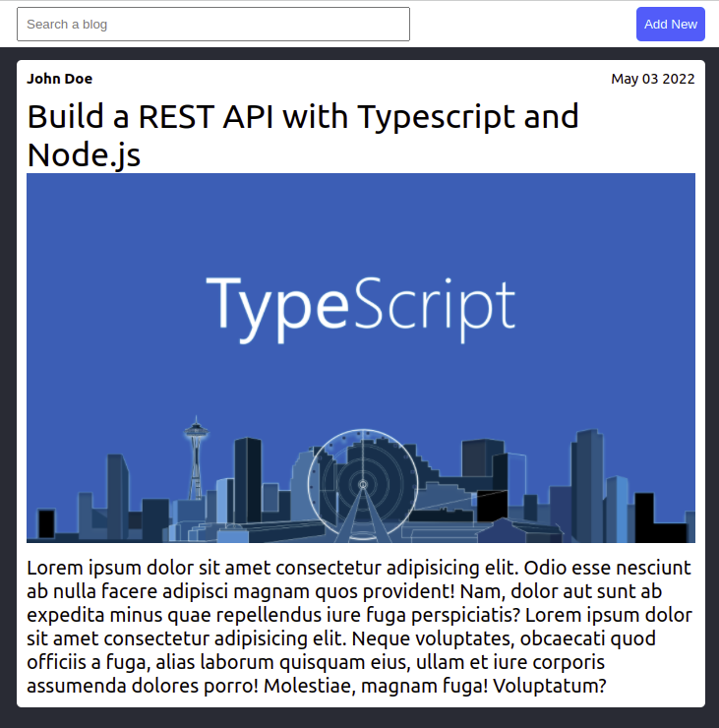Image resolution: width=719 pixels, height=728 pixels.
Task: Click the Lorem ipsum post body text
Action: [361, 627]
